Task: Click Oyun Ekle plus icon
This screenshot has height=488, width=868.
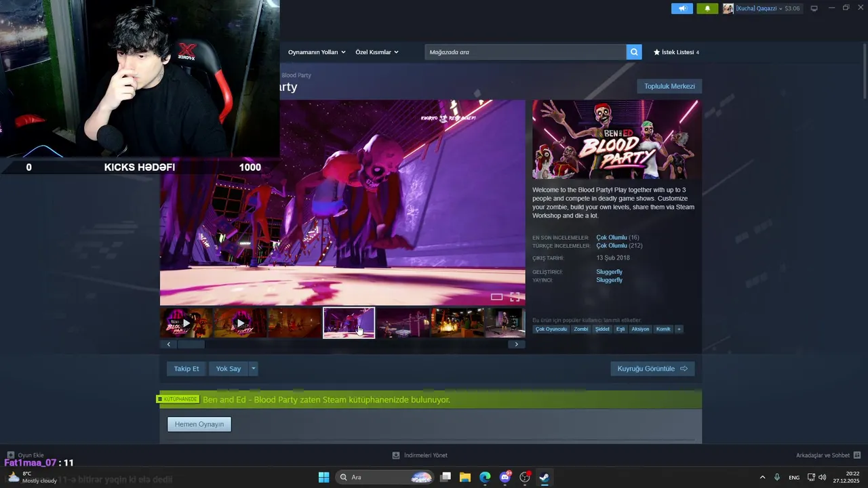Action: coord(10,455)
